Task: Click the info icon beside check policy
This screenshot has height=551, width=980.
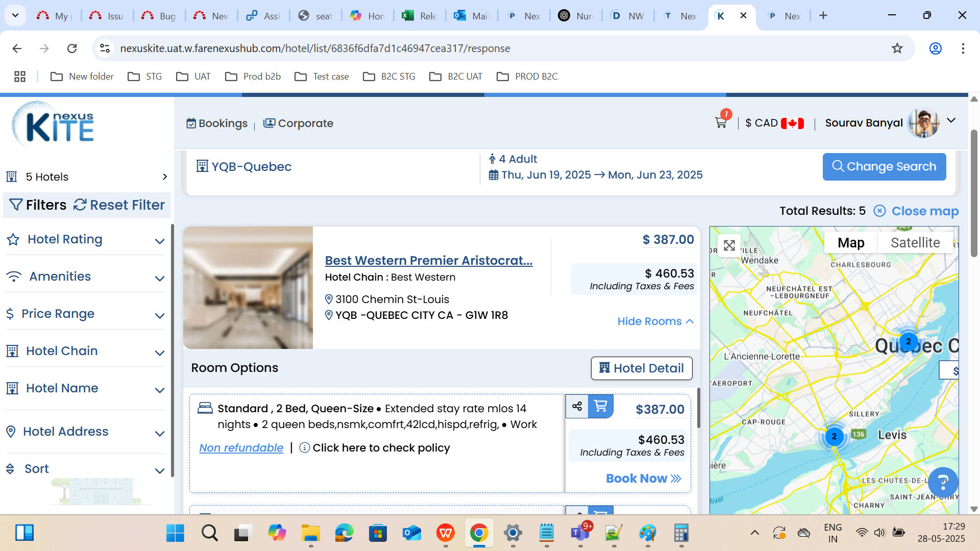Action: [x=304, y=447]
